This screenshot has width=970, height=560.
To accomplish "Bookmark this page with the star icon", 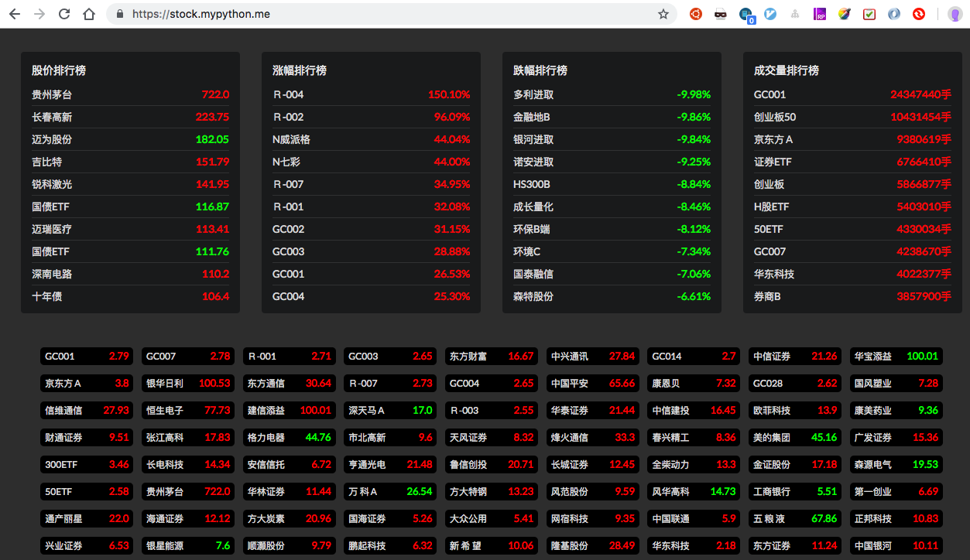I will pyautogui.click(x=663, y=14).
